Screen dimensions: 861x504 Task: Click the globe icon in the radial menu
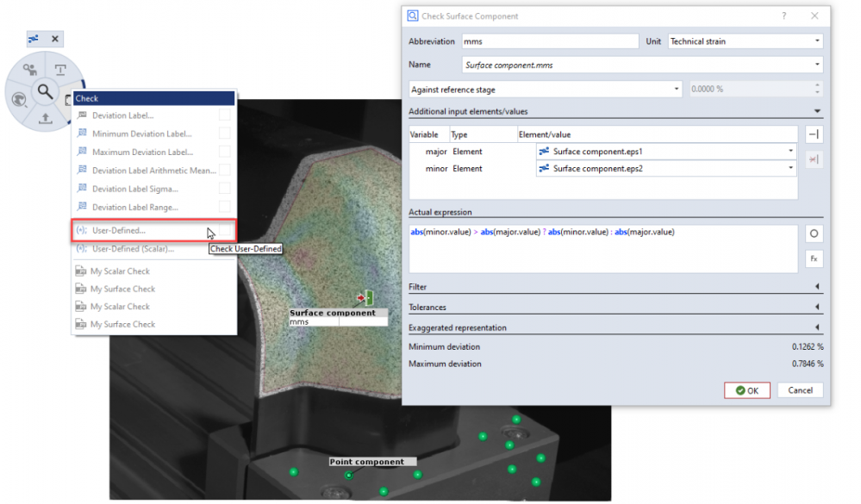pyautogui.click(x=18, y=100)
